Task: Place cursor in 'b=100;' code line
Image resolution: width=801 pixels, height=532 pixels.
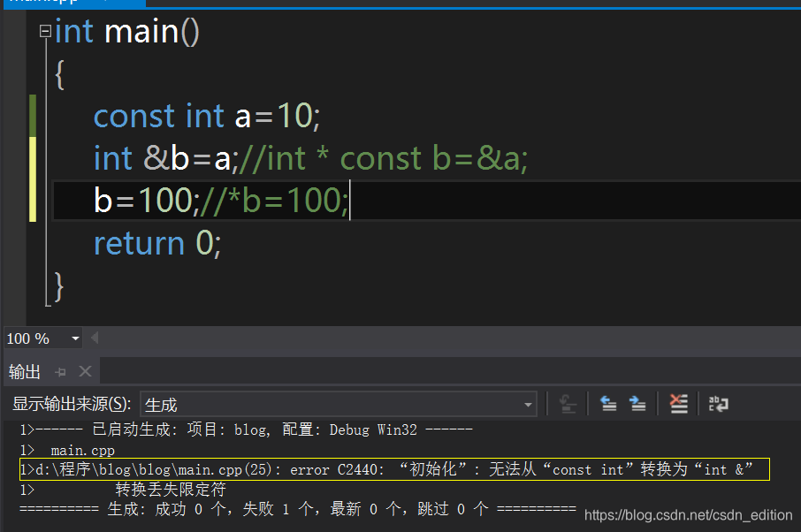Action: pyautogui.click(x=222, y=200)
